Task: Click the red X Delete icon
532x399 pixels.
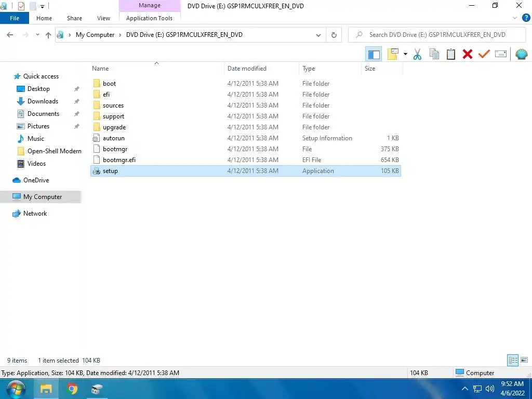Action: [468, 54]
